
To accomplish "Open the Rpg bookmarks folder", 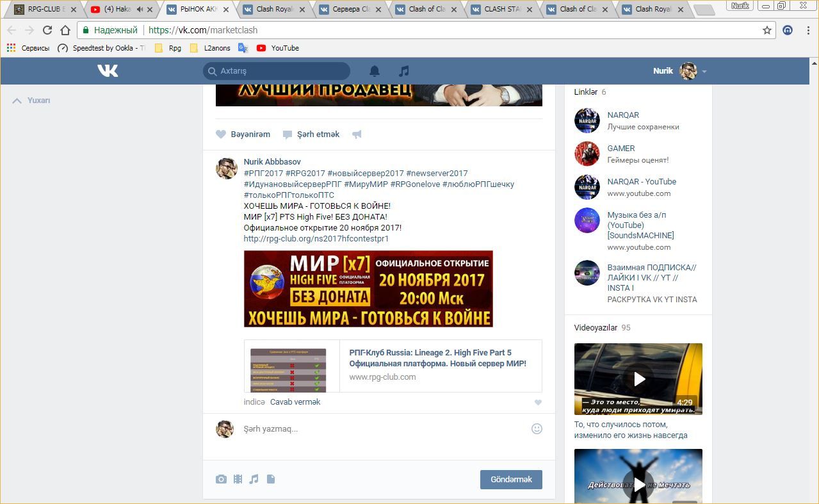I will [x=168, y=48].
